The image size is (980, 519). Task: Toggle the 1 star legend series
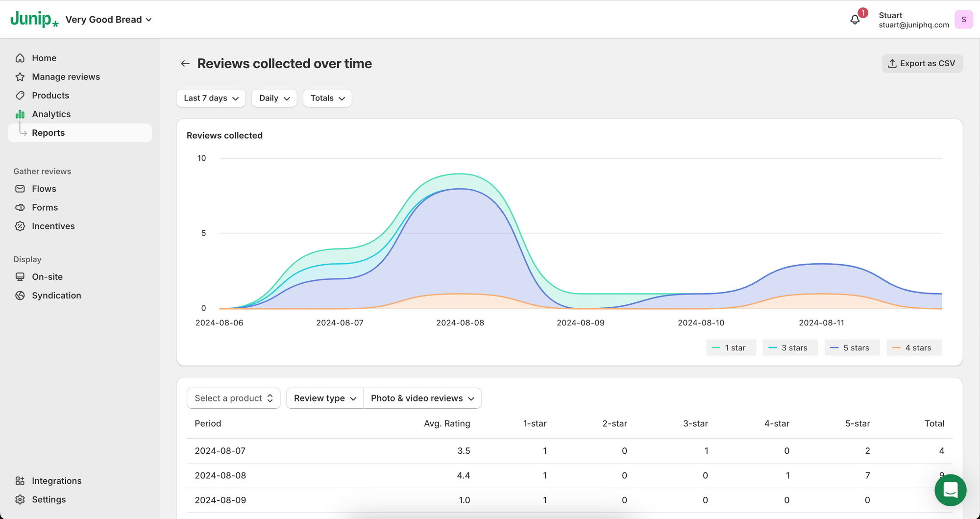pos(731,347)
